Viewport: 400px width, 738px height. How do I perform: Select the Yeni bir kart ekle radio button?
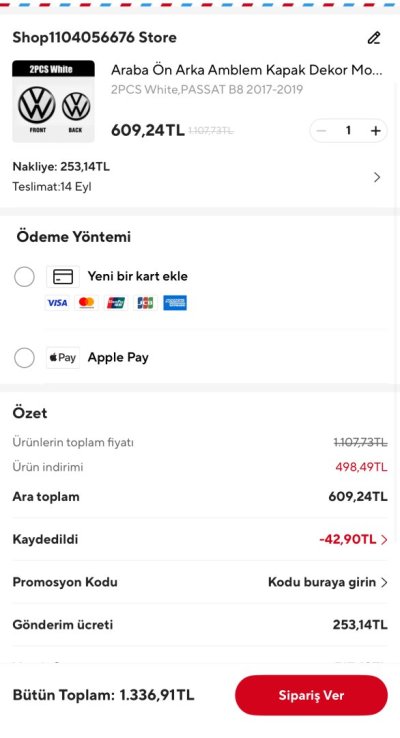(24, 277)
